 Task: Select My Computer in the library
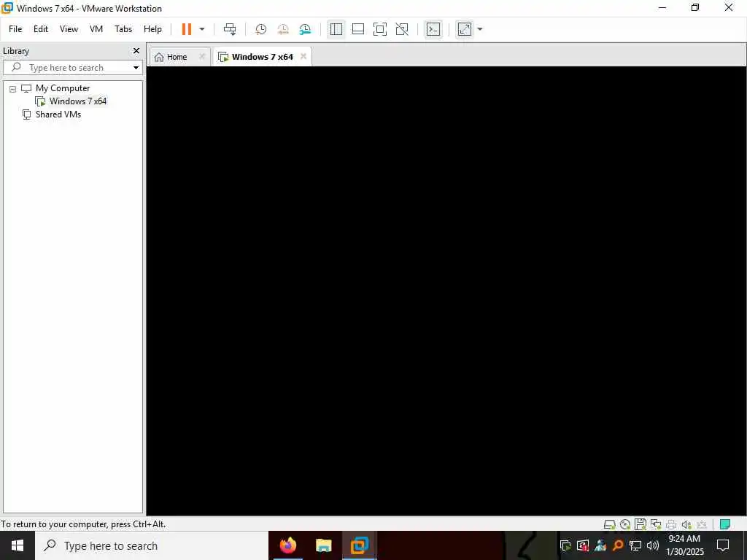click(x=63, y=88)
